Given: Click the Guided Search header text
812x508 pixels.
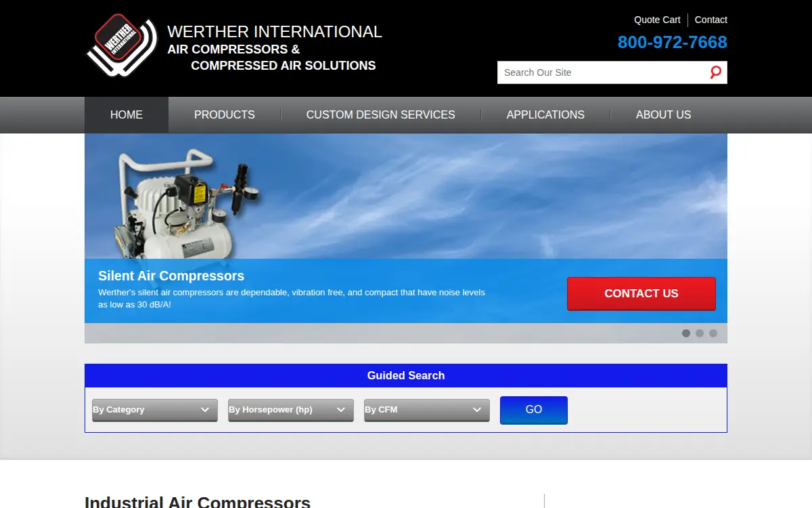Looking at the screenshot, I should pyautogui.click(x=406, y=375).
